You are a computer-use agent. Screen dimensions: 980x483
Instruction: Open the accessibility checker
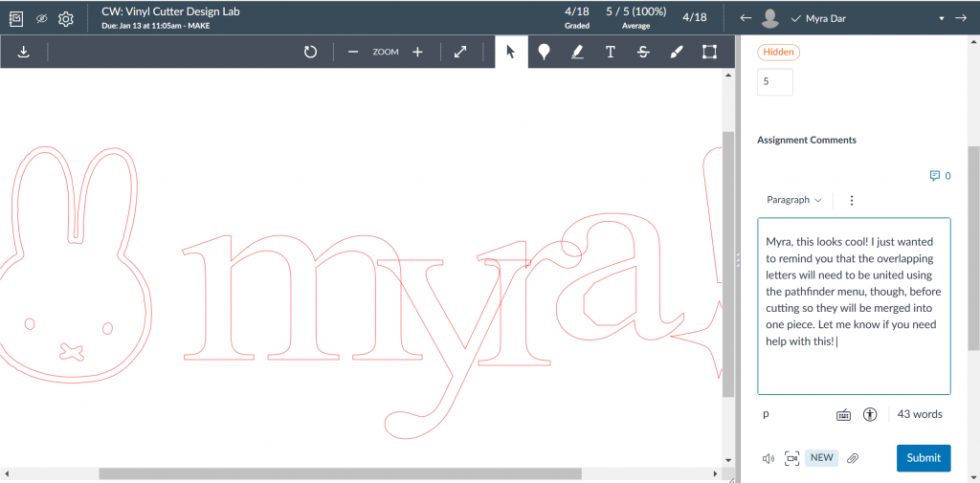click(870, 414)
